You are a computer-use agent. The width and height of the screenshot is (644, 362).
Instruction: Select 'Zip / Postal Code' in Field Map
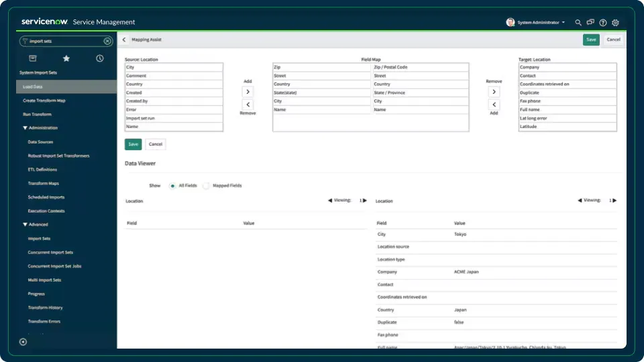pos(420,67)
